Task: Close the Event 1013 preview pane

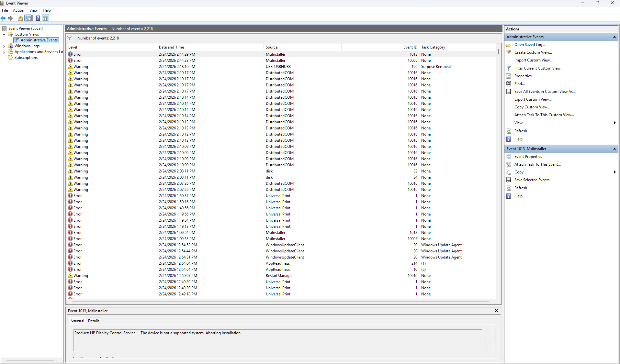Action: click(496, 311)
